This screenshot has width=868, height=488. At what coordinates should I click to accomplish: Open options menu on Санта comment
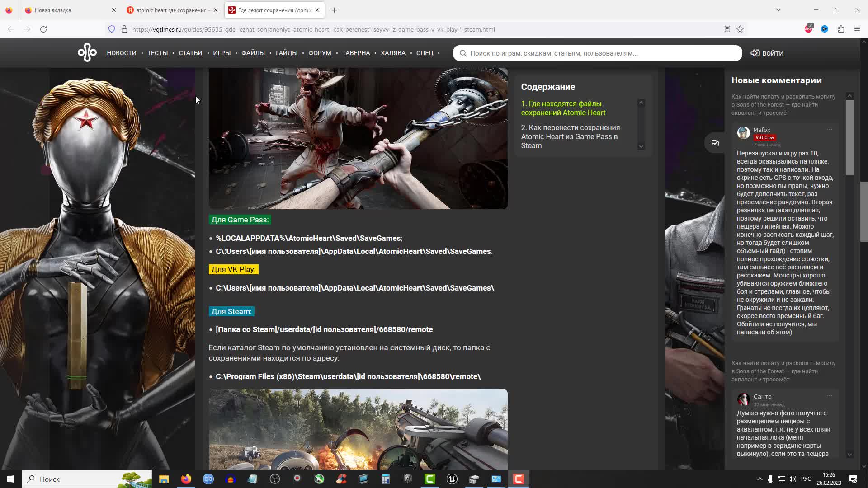[829, 396]
